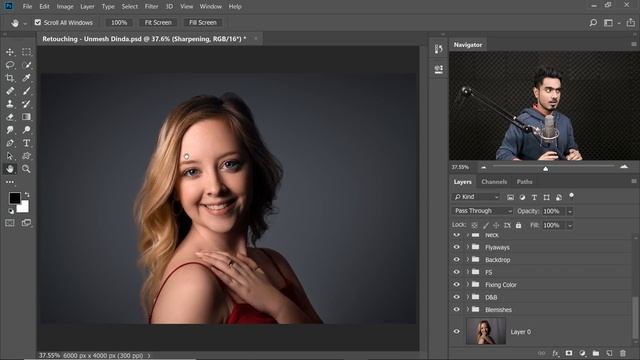Hide the FS group
This screenshot has height=360, width=640.
[x=456, y=272]
